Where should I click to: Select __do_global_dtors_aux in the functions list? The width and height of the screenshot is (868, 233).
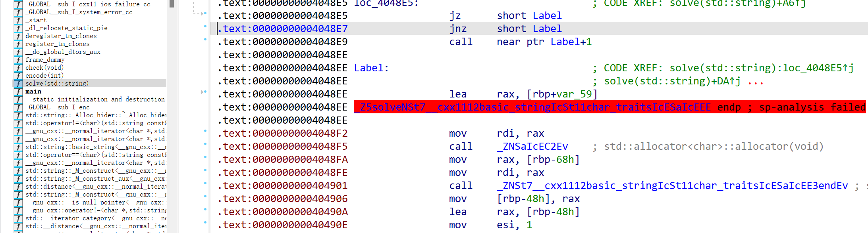point(63,52)
